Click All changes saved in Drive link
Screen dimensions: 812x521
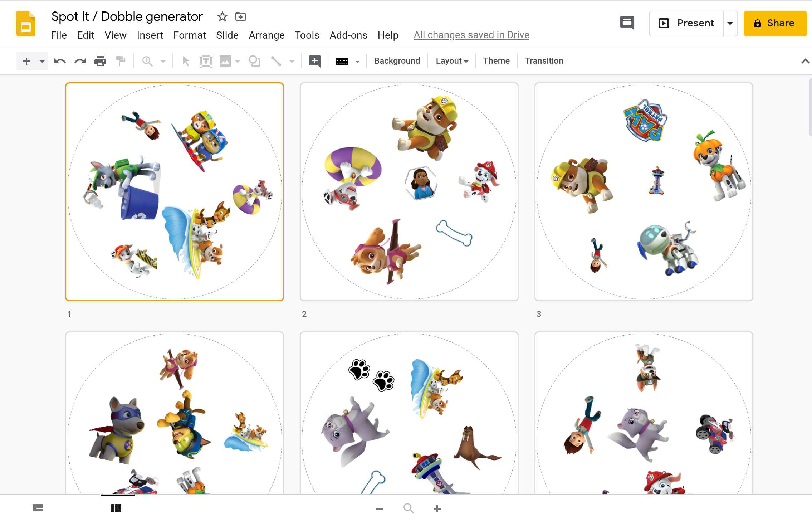(x=471, y=35)
